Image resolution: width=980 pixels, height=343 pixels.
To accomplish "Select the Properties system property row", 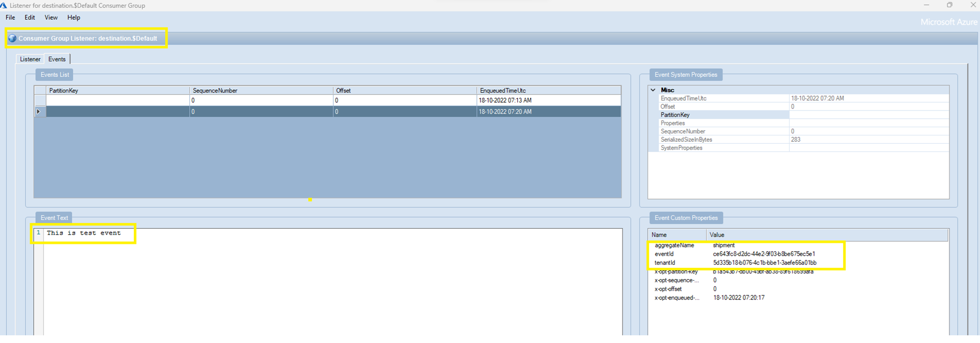I will tap(803, 123).
